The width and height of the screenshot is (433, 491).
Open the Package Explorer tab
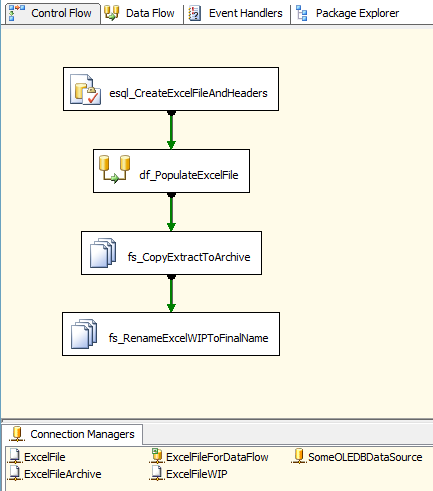pyautogui.click(x=348, y=13)
